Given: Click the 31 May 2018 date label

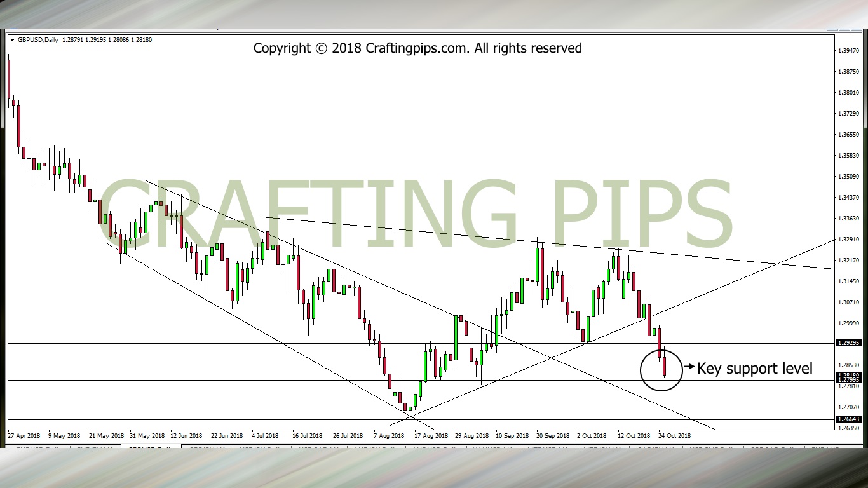Looking at the screenshot, I should 147,436.
